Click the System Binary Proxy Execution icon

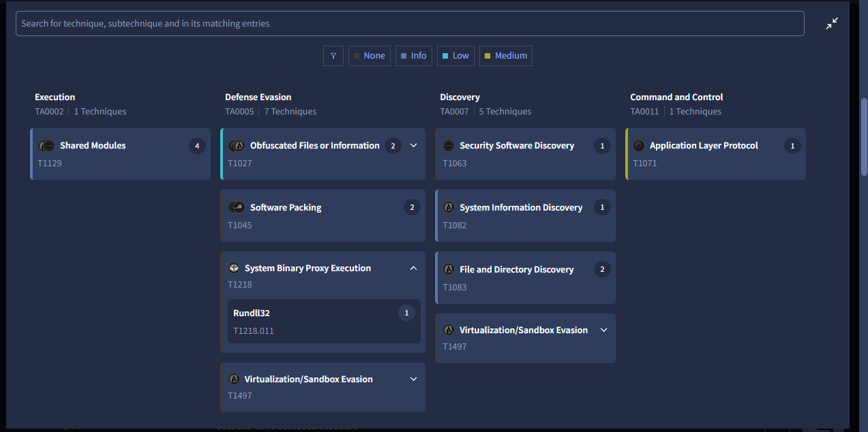[x=234, y=268]
